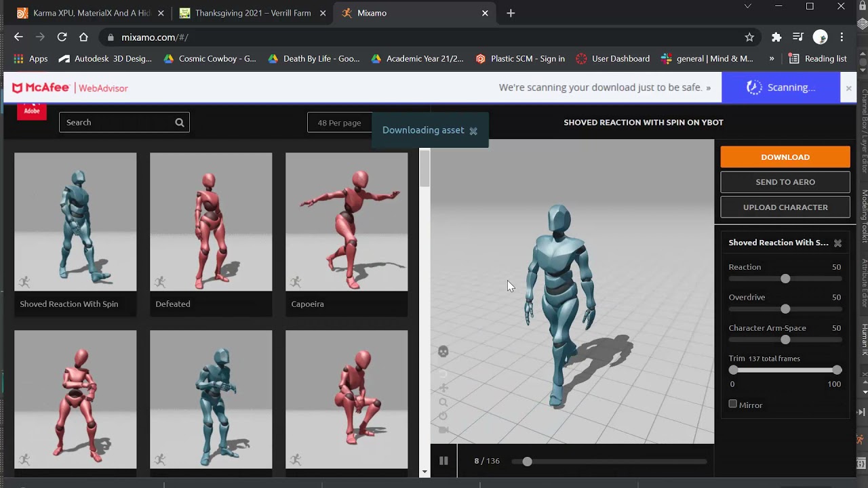Go back in browser history
868x488 pixels.
pos(18,37)
